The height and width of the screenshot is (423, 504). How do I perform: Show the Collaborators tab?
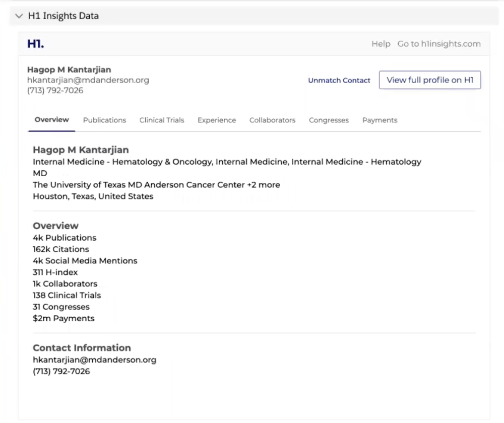pyautogui.click(x=272, y=120)
